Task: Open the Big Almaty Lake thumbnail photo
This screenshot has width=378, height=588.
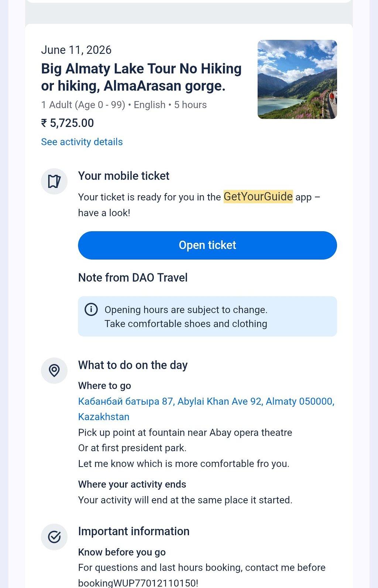Action: click(x=297, y=79)
